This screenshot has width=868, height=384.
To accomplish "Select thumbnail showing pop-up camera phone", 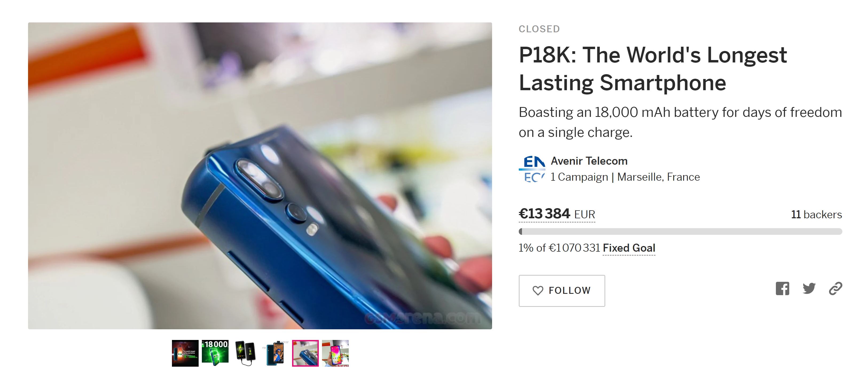I will pos(275,353).
